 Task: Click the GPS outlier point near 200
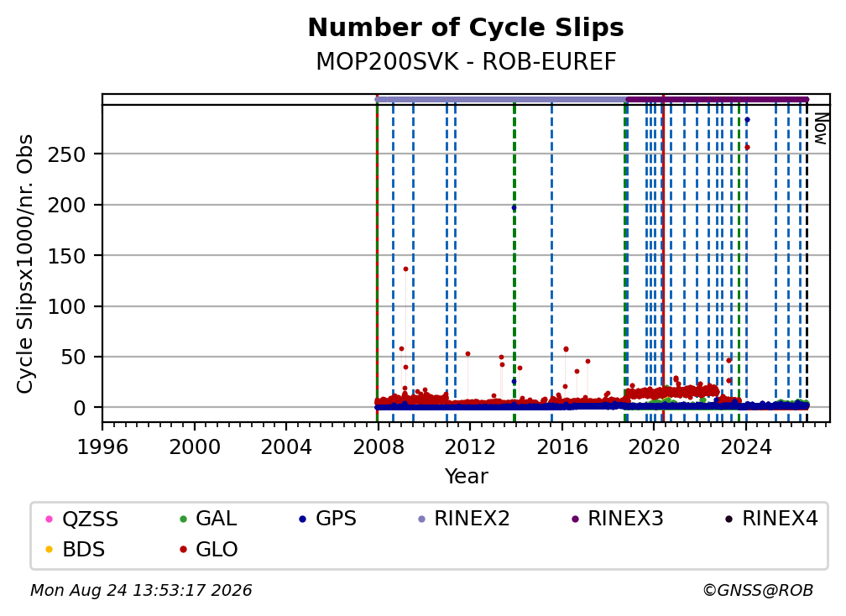514,207
